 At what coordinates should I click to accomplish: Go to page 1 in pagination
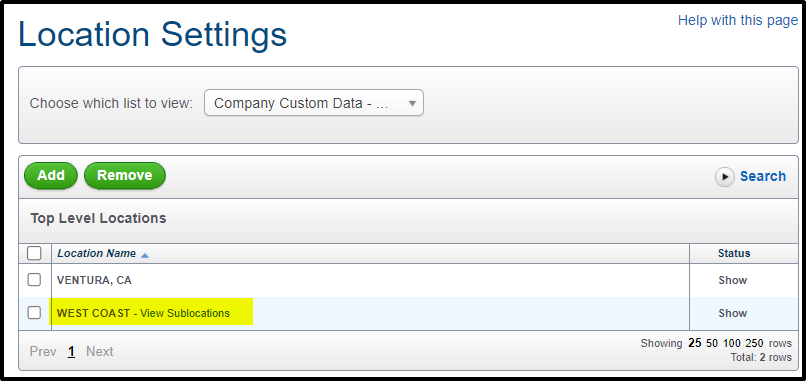point(71,352)
